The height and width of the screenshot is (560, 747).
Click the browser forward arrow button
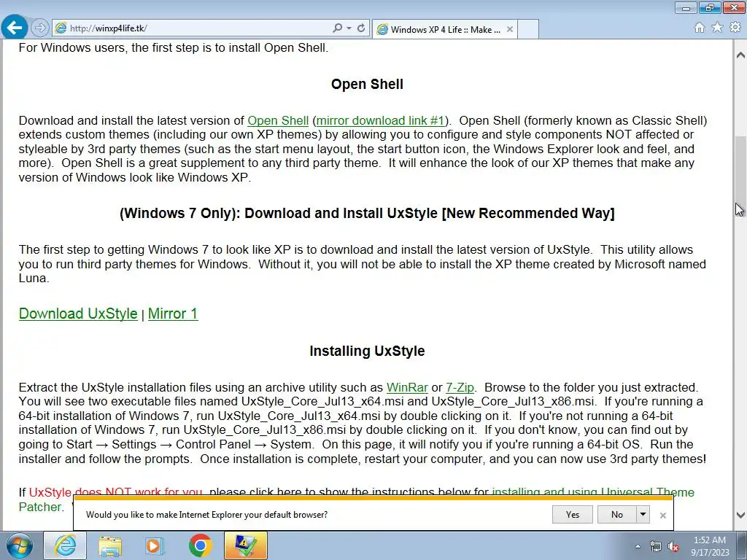[x=40, y=28]
